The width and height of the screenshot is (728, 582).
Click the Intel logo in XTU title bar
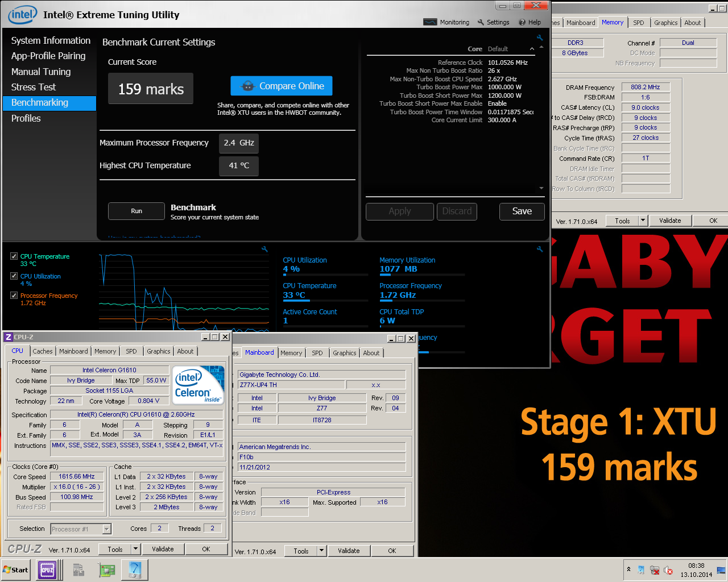pyautogui.click(x=22, y=15)
